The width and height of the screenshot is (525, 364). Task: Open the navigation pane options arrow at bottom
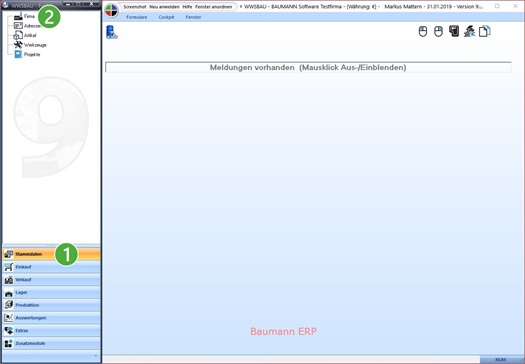(x=96, y=356)
